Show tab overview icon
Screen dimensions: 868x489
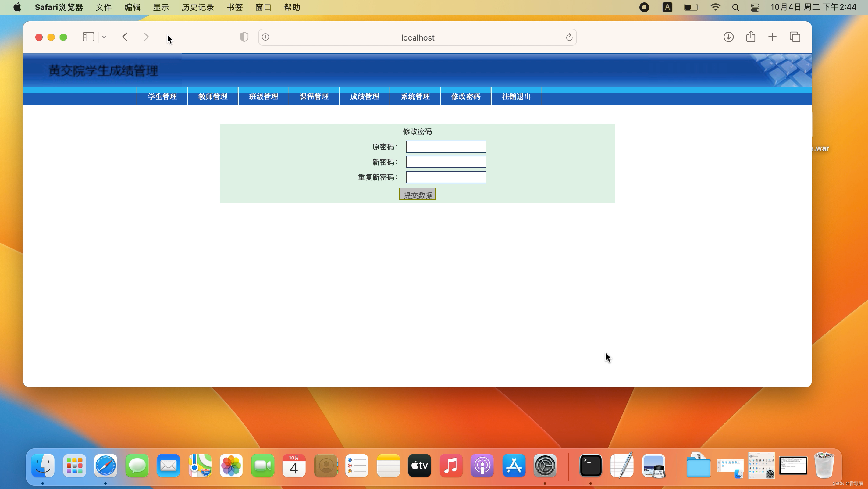[x=795, y=37]
